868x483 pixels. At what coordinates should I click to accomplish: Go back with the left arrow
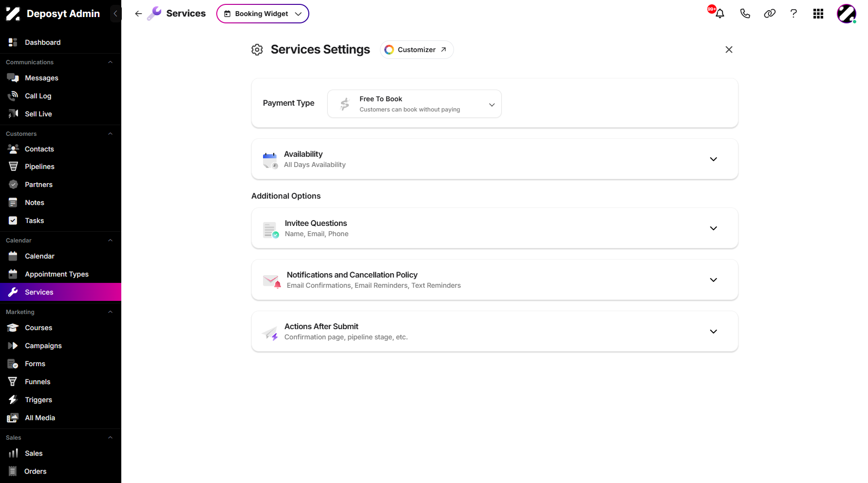click(138, 14)
